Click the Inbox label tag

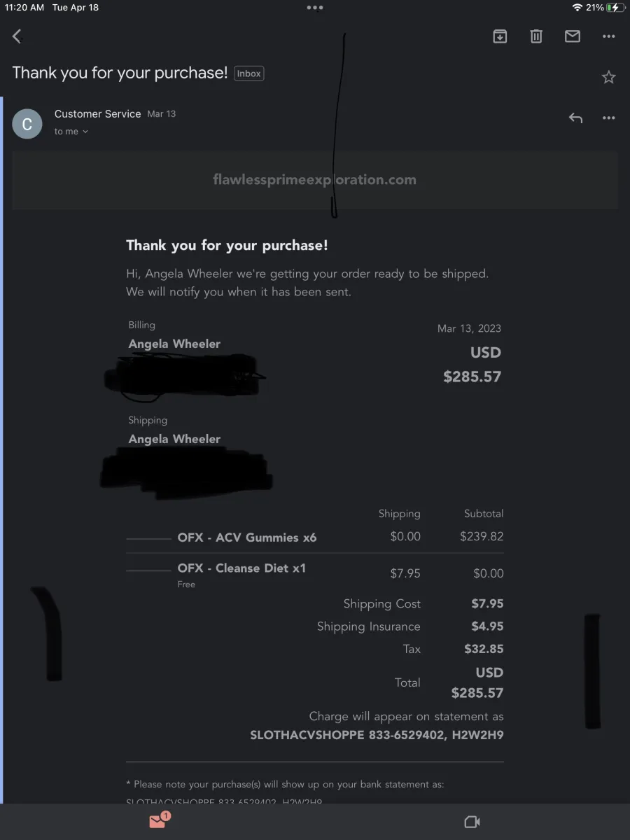[249, 73]
